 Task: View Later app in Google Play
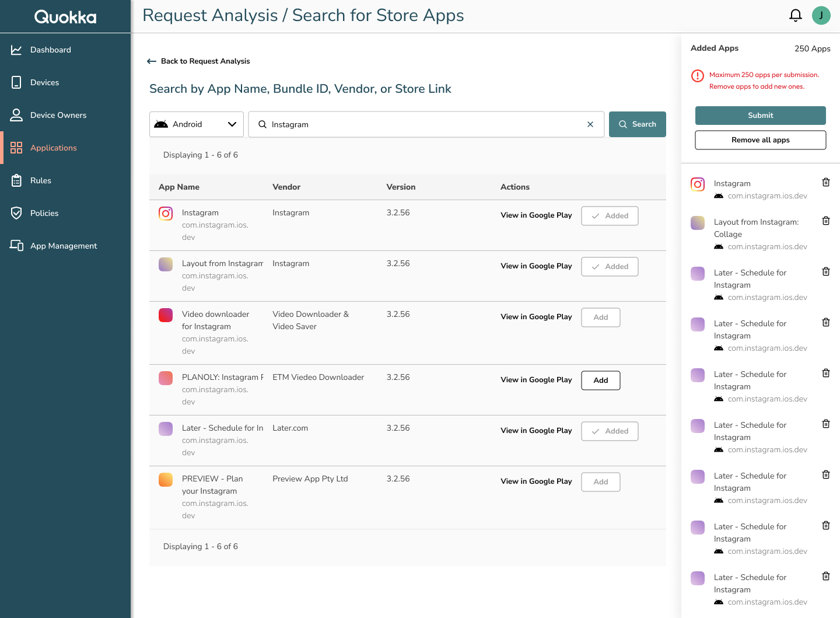(536, 431)
